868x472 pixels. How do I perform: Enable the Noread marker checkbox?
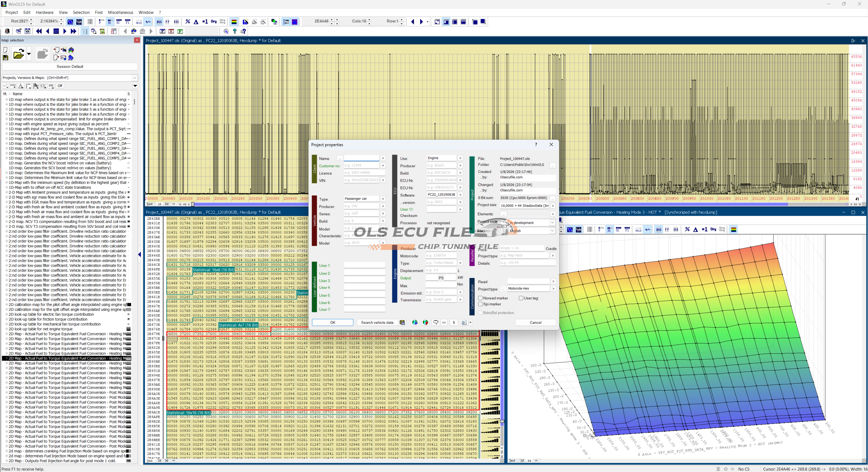click(480, 298)
